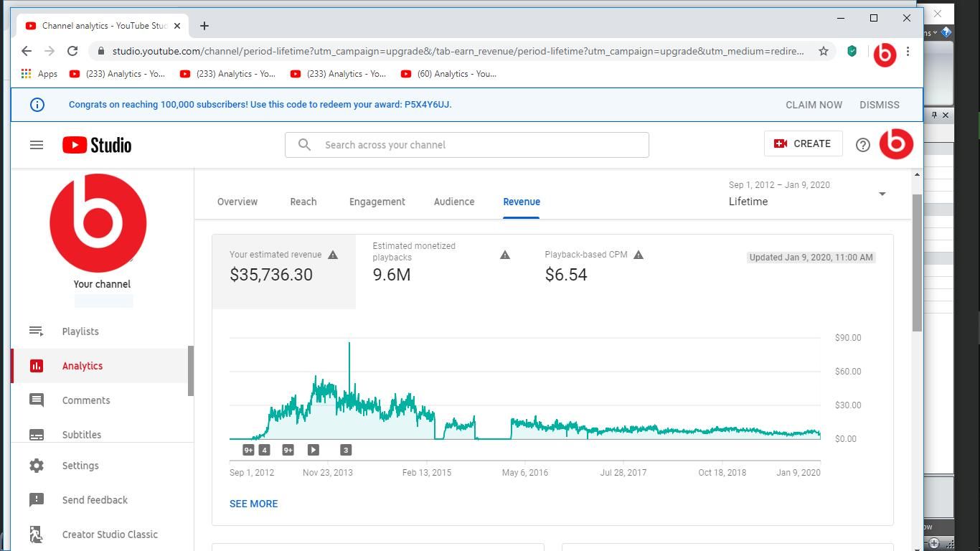The height and width of the screenshot is (551, 980).
Task: Click the sidebar vertical scrollbar
Action: (191, 371)
